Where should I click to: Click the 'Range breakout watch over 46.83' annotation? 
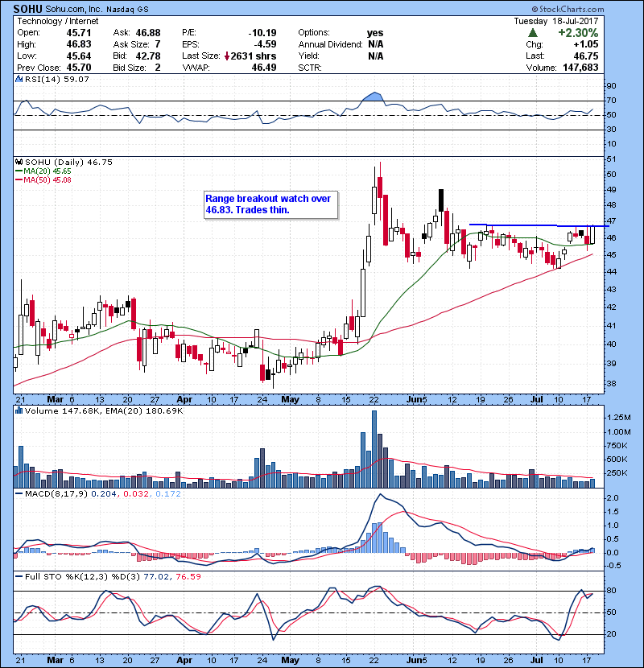tap(271, 204)
